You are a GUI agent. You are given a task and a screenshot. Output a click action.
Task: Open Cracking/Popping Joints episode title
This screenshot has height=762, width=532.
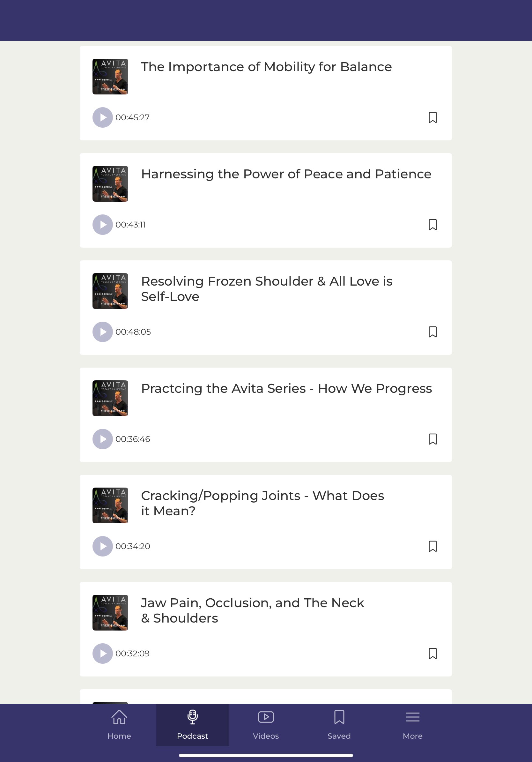click(x=262, y=503)
